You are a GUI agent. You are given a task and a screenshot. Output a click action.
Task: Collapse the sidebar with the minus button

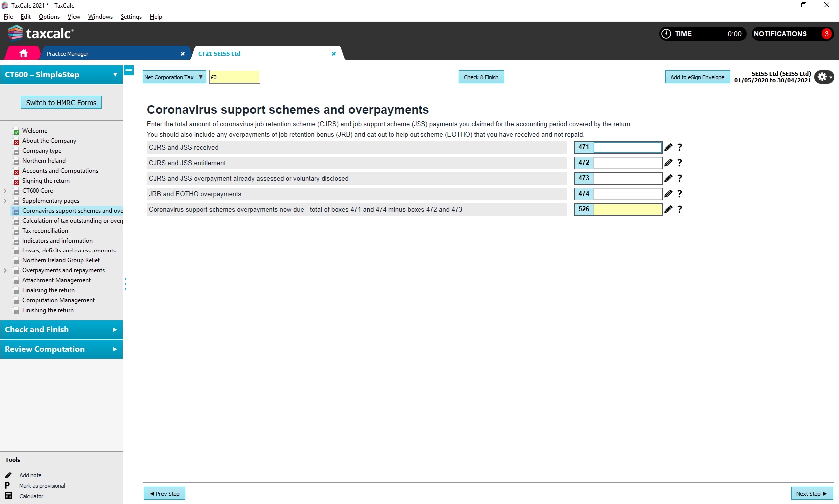[129, 70]
